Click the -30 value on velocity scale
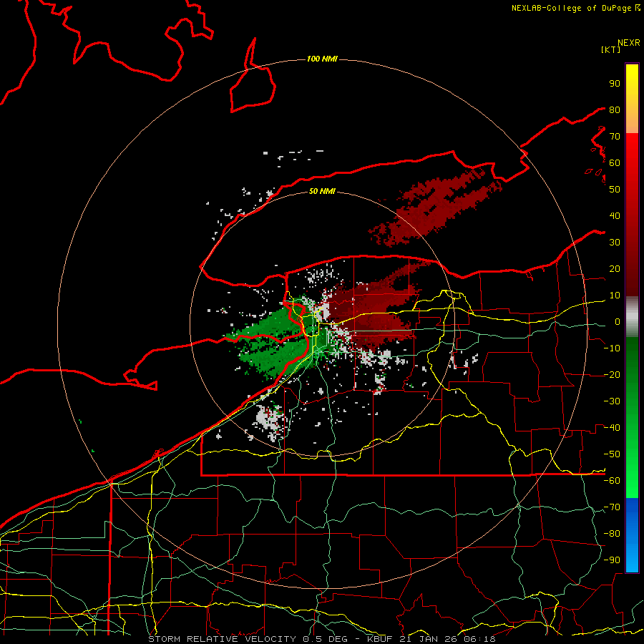 tap(612, 401)
